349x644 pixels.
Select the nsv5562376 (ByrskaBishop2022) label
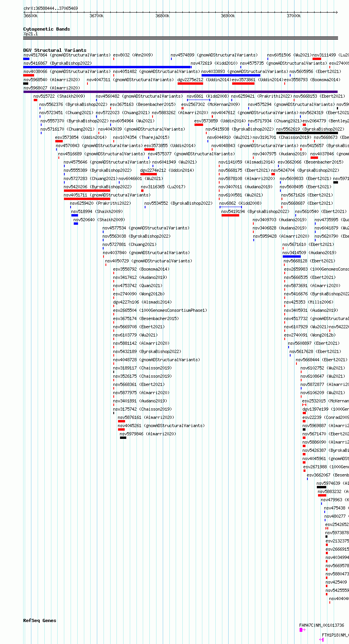point(73,104)
